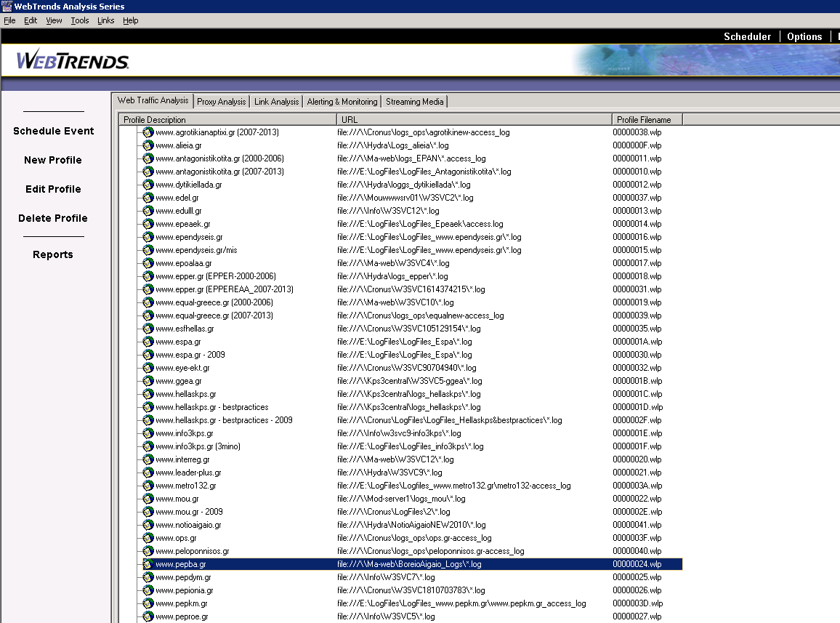Click the profile icon beside www.leader-plus.gr

click(x=148, y=473)
